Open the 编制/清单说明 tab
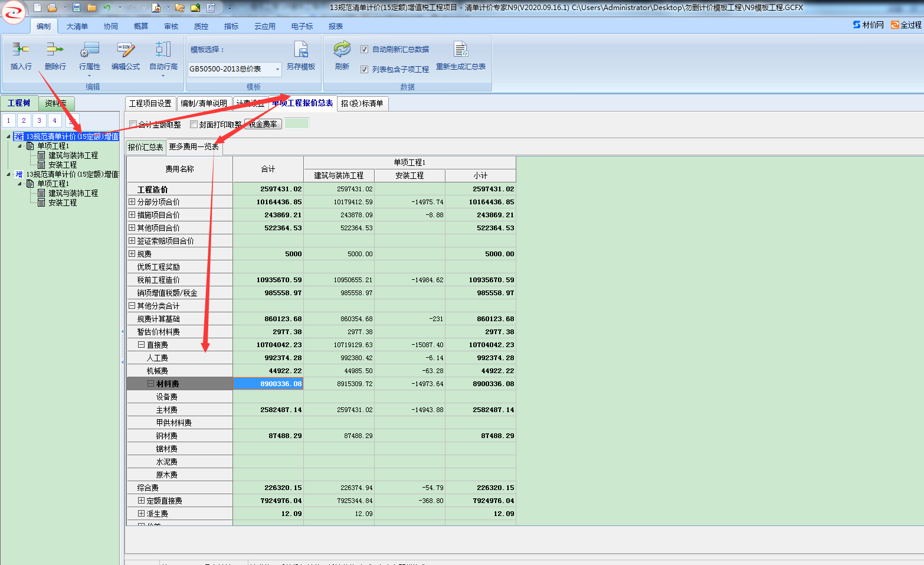This screenshot has height=565, width=924. click(x=204, y=103)
